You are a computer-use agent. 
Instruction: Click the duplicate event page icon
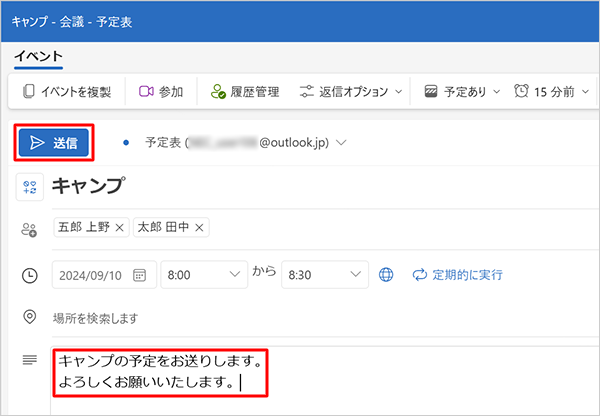point(29,91)
